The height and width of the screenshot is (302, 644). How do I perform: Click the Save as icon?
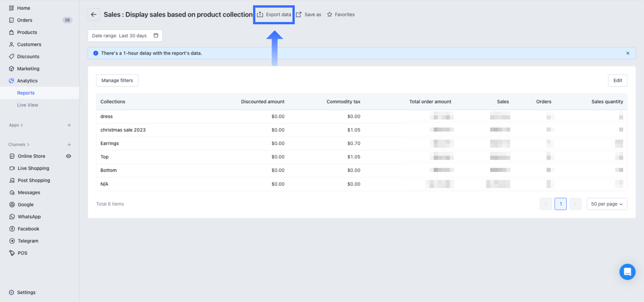(299, 14)
